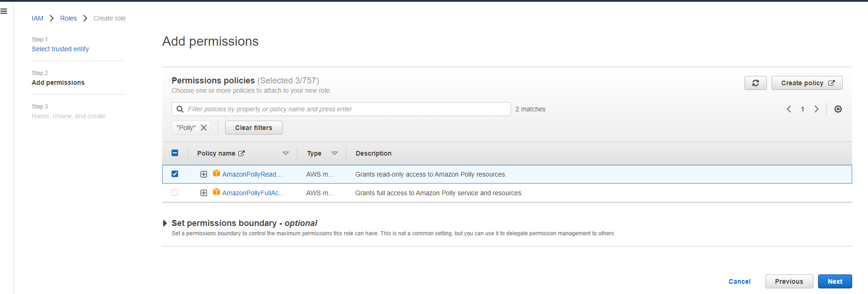Image resolution: width=868 pixels, height=294 pixels.
Task: Click the search magnifier icon
Action: pos(180,109)
